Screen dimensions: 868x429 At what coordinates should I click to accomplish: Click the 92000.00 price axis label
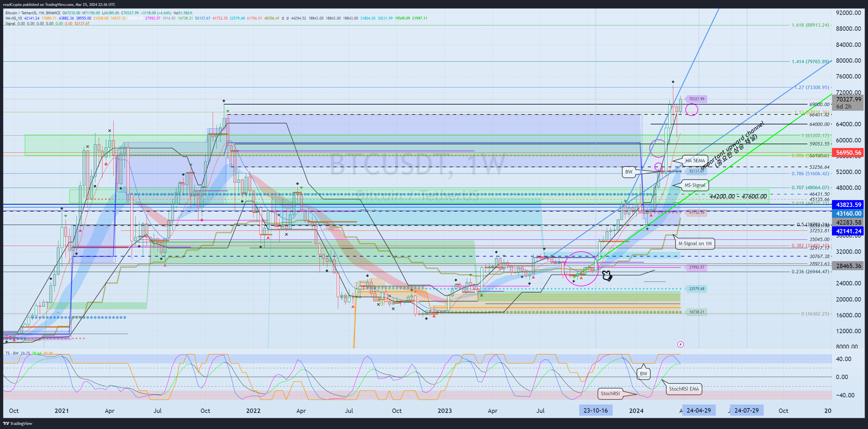[x=848, y=13]
